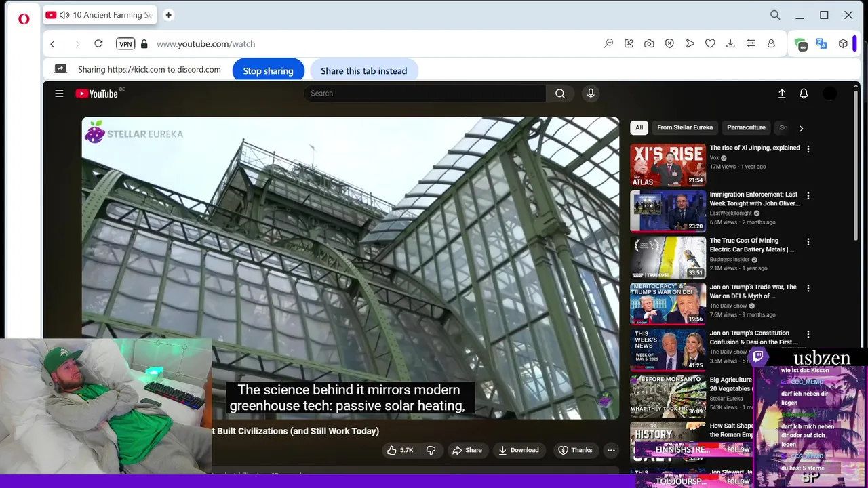The image size is (868, 488).
Task: Open options for Xi Jinping video
Action: (808, 149)
